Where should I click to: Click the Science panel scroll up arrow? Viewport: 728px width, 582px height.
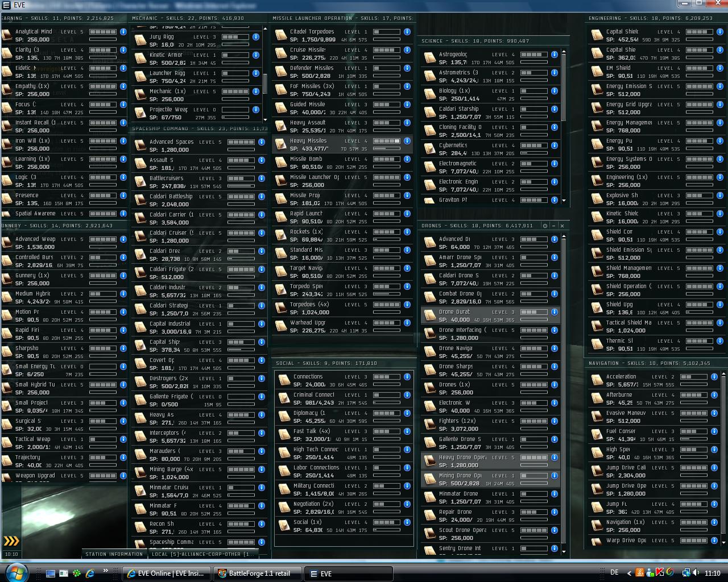[x=564, y=52]
